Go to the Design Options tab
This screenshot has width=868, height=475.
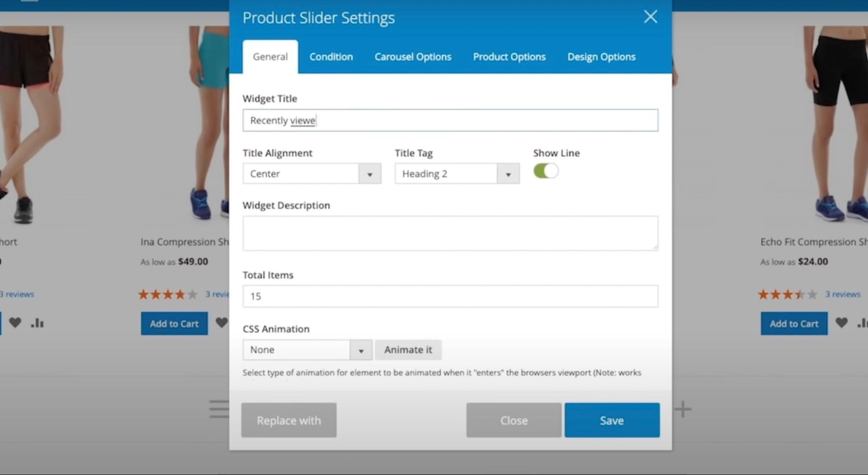[x=601, y=57]
